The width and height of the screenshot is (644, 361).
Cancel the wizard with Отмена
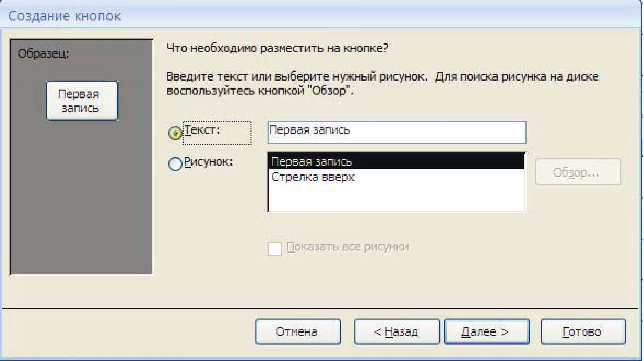(298, 332)
